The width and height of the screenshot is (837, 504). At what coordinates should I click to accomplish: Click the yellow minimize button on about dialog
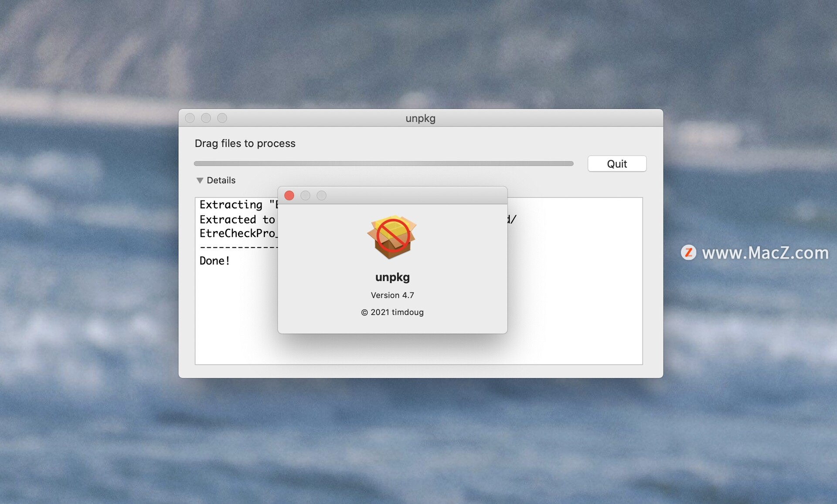305,194
